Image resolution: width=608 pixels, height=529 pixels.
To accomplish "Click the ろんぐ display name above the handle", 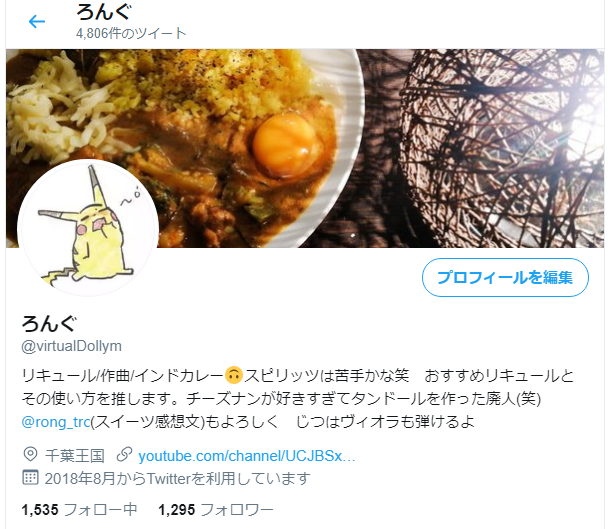I will 49,324.
